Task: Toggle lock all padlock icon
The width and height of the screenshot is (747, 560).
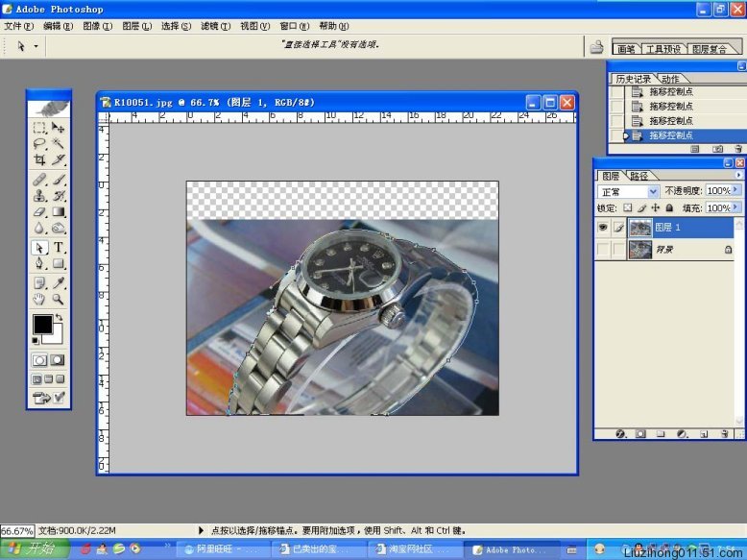Action: click(x=669, y=207)
